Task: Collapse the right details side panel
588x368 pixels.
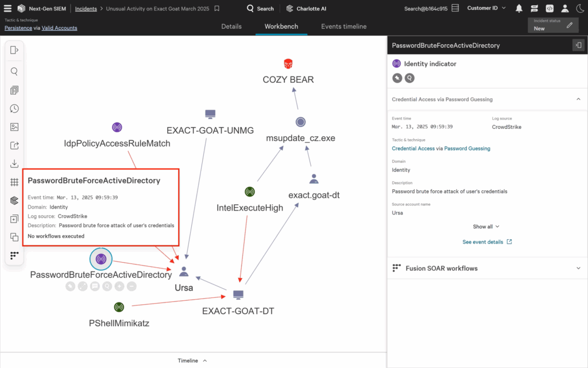Action: pyautogui.click(x=579, y=45)
